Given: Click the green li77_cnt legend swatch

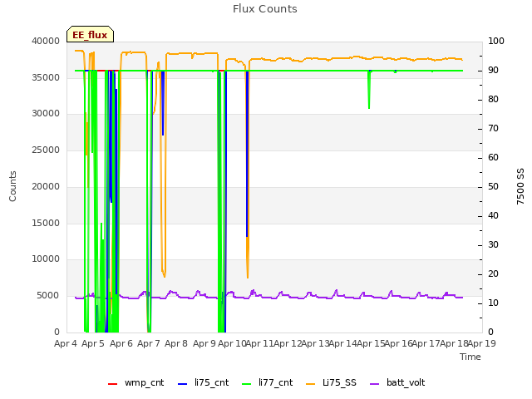Looking at the screenshot, I should pos(246,384).
